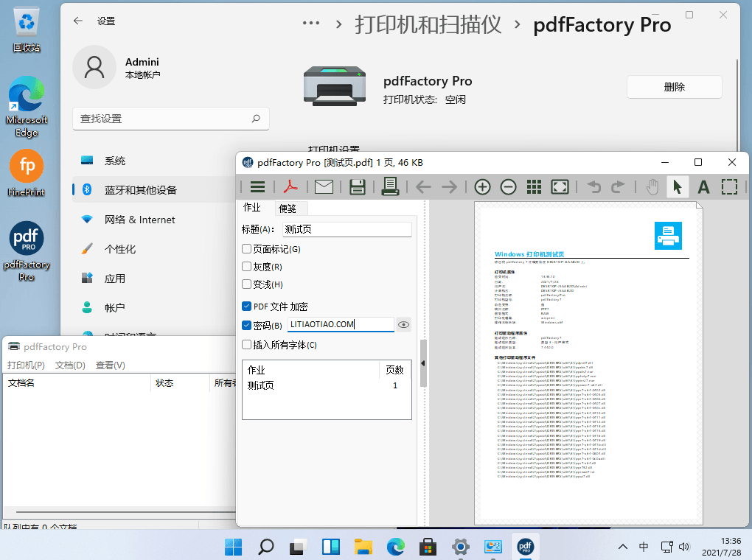This screenshot has height=560, width=752.
Task: Save the PDF using floppy disk icon
Action: point(358,187)
